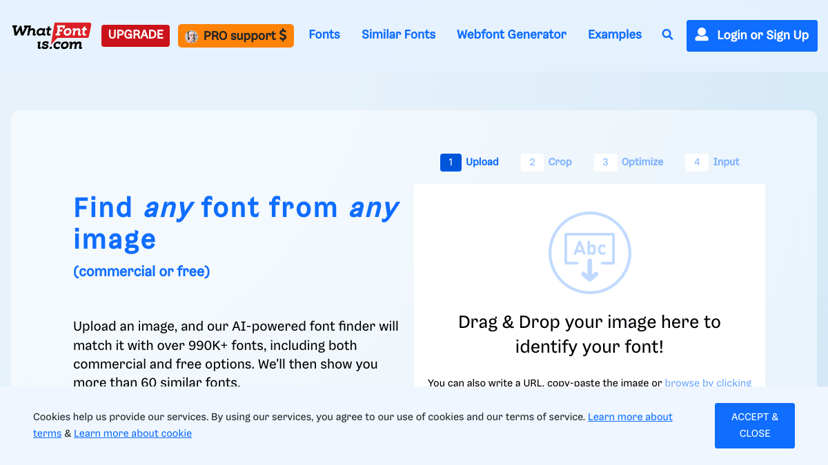Select step 3 Optimize tab
This screenshot has height=465, width=828.
629,162
